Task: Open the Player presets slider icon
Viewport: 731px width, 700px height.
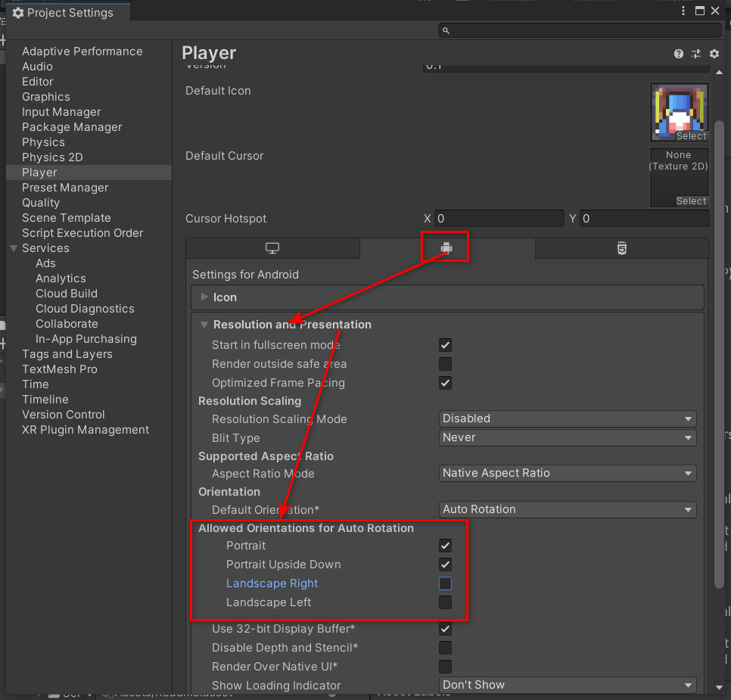Action: click(x=696, y=54)
